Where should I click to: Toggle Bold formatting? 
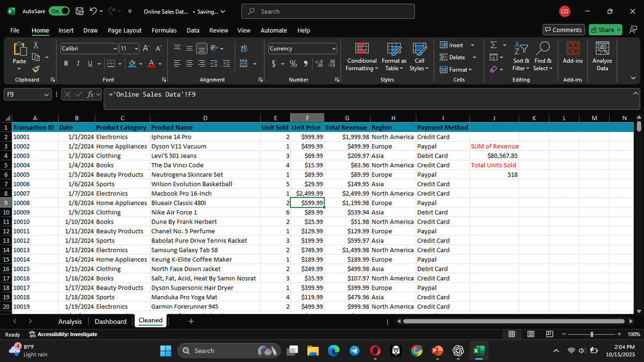(66, 64)
